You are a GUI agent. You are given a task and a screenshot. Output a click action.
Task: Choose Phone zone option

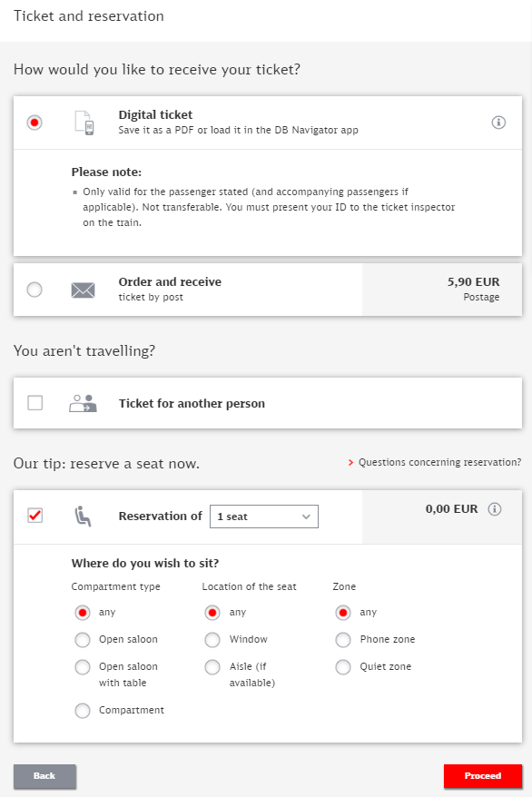(343, 639)
